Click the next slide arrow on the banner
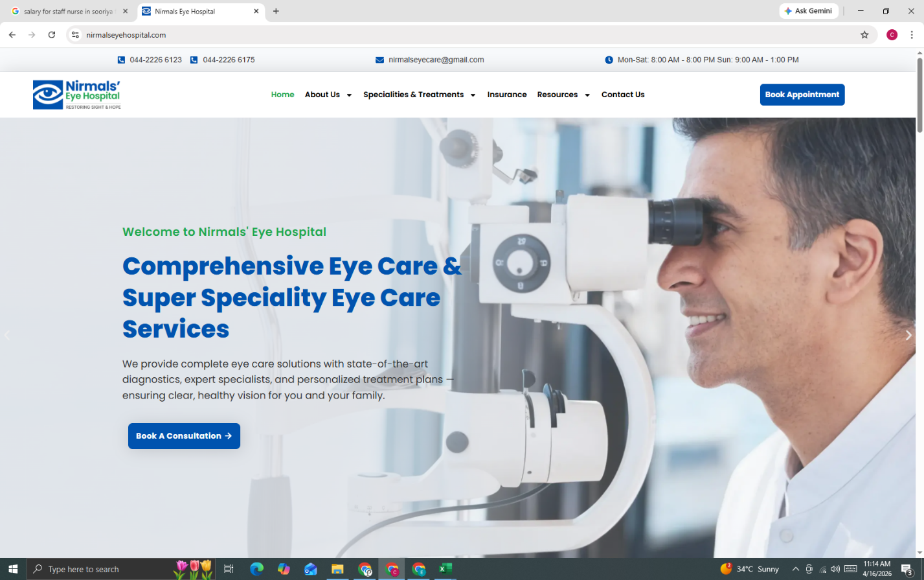This screenshot has width=924, height=580. click(x=909, y=335)
